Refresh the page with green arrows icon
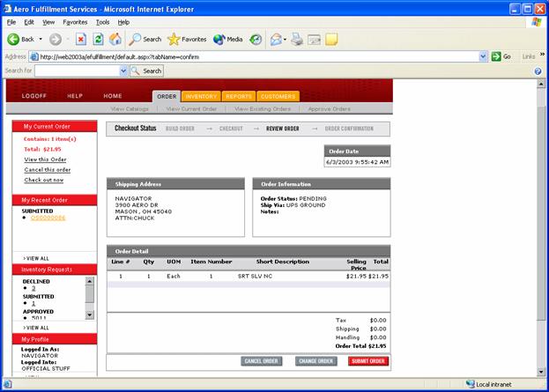Screen dimensions: 549x392 [98, 39]
